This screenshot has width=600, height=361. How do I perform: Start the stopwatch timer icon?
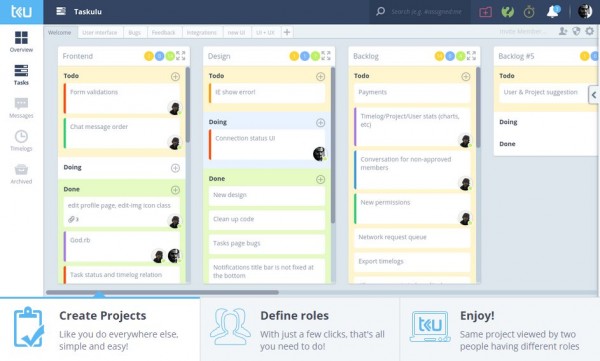529,12
